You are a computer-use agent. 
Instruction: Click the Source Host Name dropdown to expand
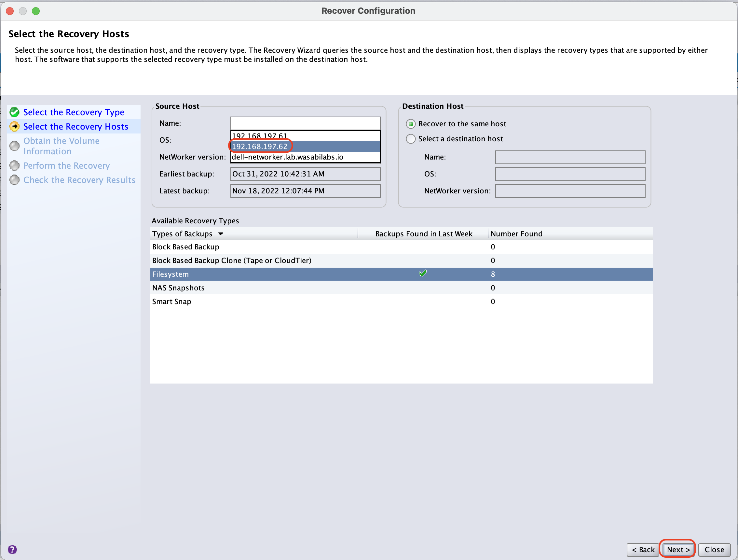coord(305,123)
